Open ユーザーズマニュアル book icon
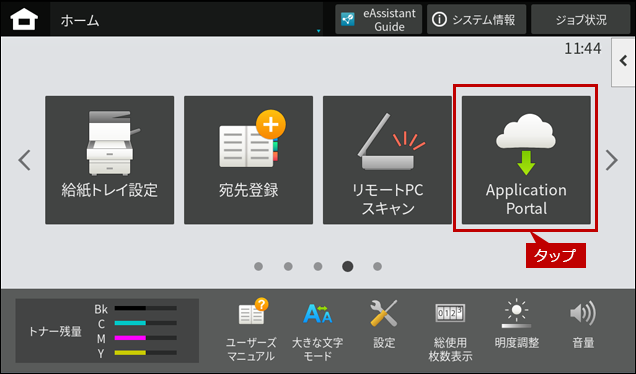This screenshot has height=374, width=636. pos(251,330)
